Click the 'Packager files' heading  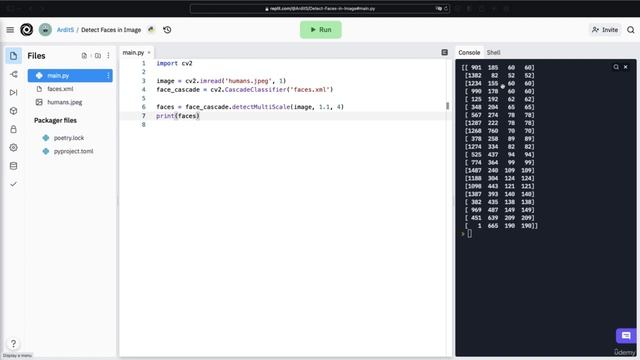tap(56, 120)
